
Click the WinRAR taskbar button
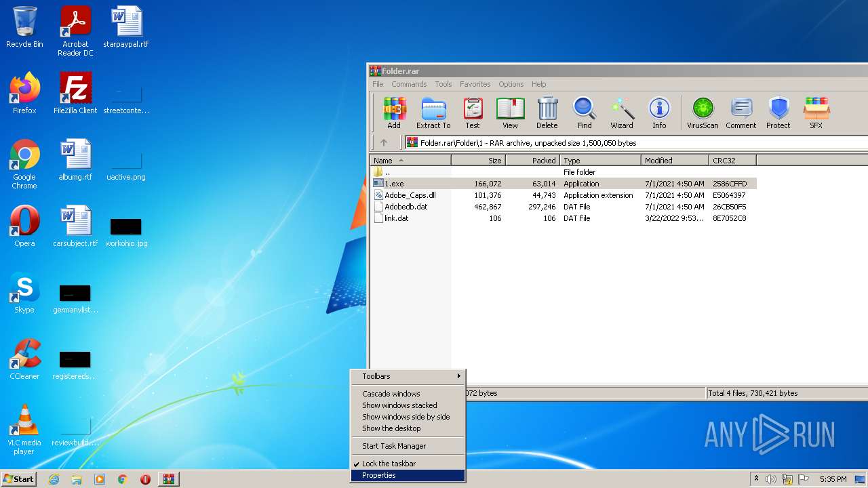click(x=168, y=479)
